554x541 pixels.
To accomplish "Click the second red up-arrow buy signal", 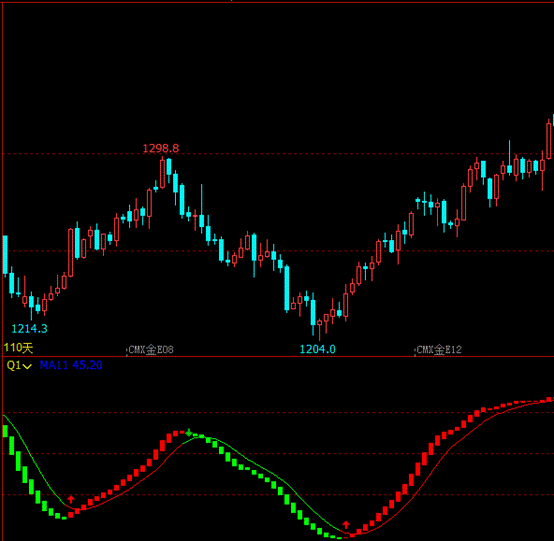I will (346, 524).
